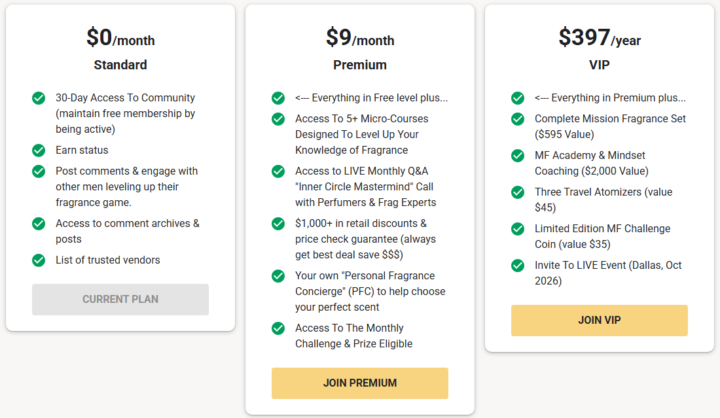Click checkmark beside Invite To LIVE Event
This screenshot has height=418, width=720.
click(x=518, y=265)
